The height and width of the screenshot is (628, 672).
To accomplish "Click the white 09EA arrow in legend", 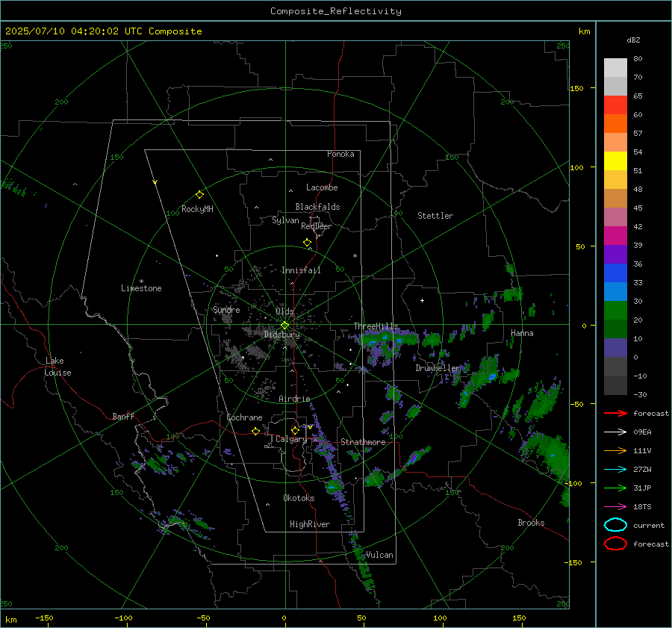I will pos(615,432).
